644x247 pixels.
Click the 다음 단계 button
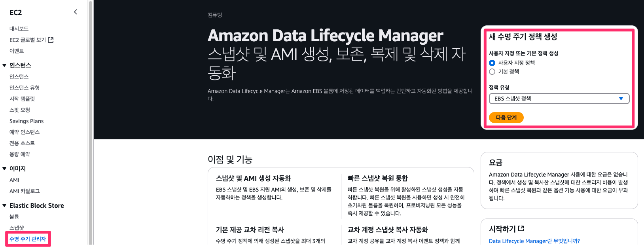506,118
